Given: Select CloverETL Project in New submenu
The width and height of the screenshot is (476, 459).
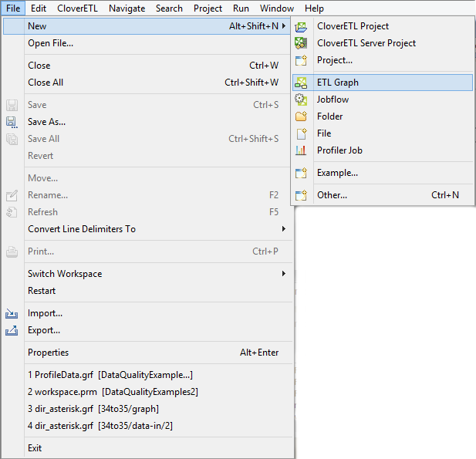Looking at the screenshot, I should tap(383, 26).
